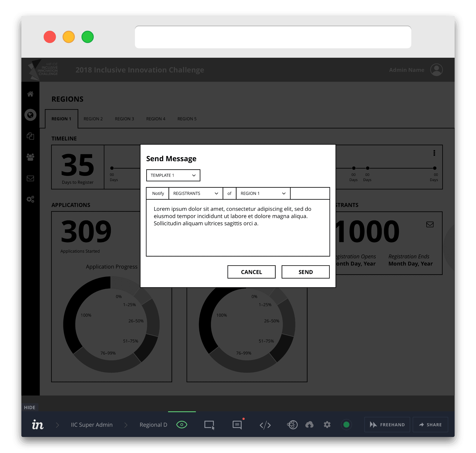The width and height of the screenshot is (476, 453).
Task: Open the comment mode icon in toolbar
Action: coord(237,425)
